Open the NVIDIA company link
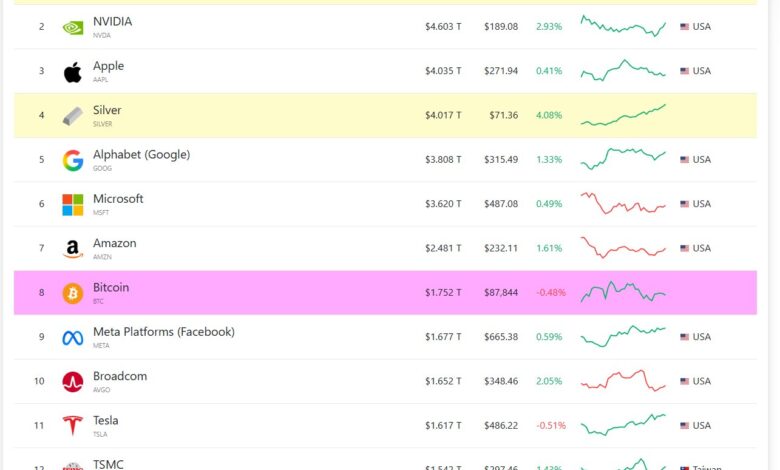This screenshot has height=470, width=780. tap(112, 21)
